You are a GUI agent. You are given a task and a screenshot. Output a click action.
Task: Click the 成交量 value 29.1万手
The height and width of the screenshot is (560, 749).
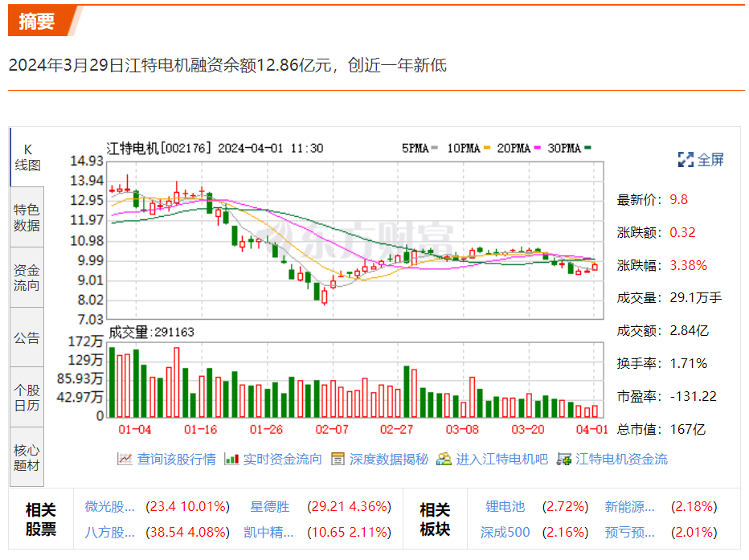click(696, 298)
